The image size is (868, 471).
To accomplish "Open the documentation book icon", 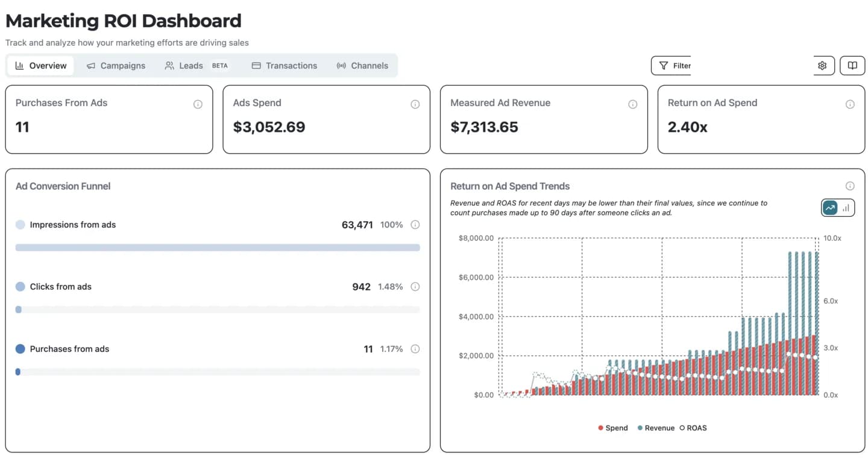I will coord(852,66).
